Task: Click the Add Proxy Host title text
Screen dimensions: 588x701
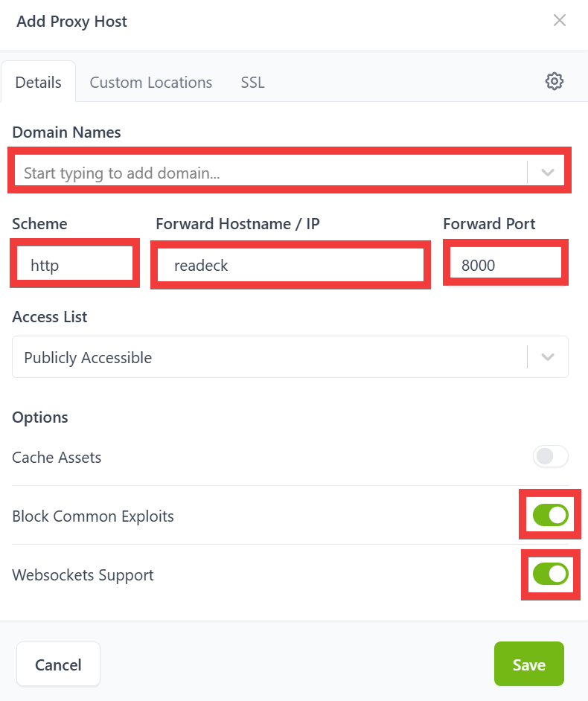Action: click(x=71, y=21)
